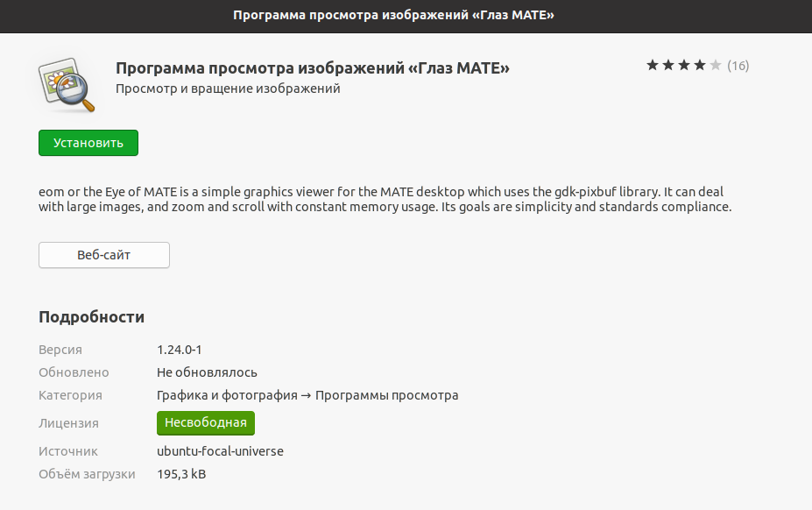Click the «Подробности» section heading

pos(91,317)
